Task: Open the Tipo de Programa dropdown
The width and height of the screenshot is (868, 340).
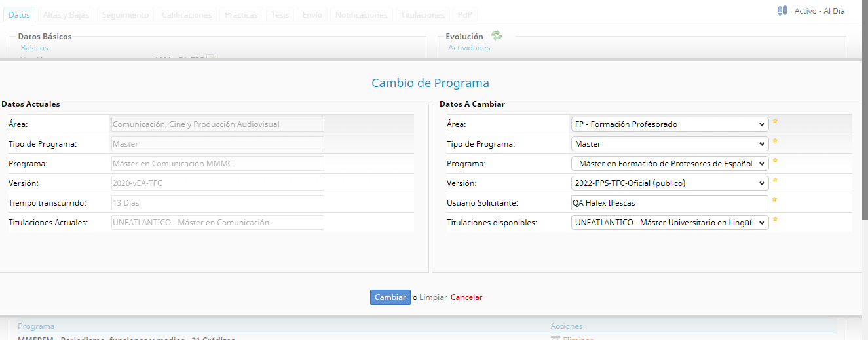Action: point(669,144)
